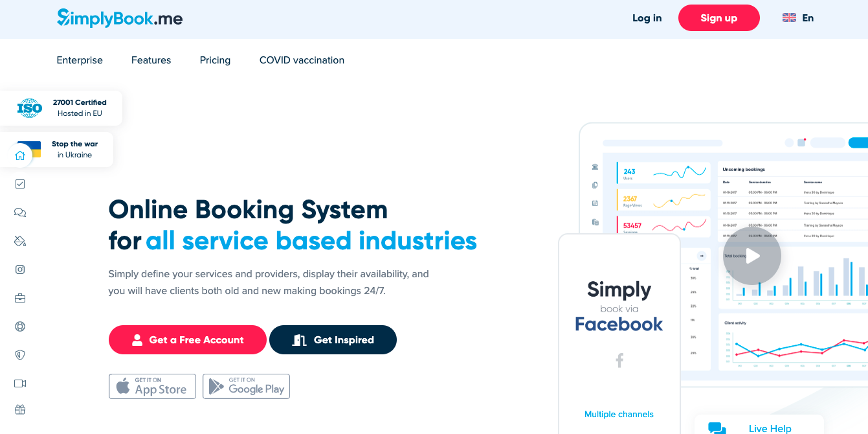
Task: Open the Features menu item
Action: point(151,60)
